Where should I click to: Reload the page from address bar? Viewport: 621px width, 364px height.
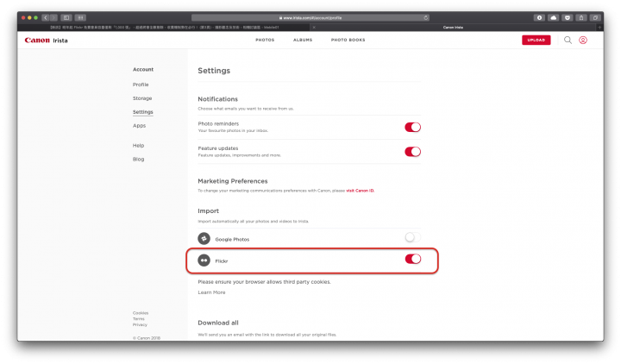click(426, 17)
